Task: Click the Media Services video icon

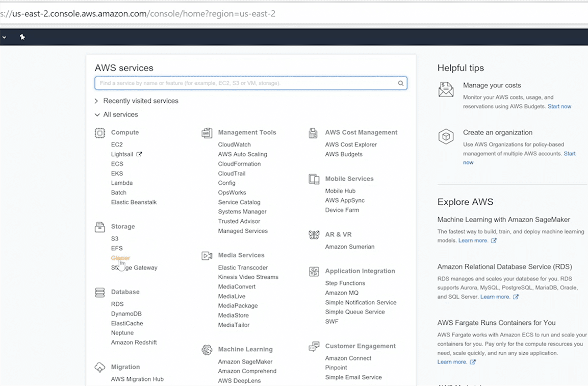Action: (x=207, y=256)
